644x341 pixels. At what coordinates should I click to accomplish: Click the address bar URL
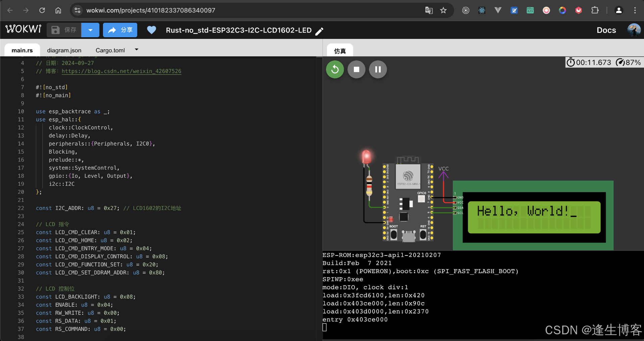(x=151, y=10)
